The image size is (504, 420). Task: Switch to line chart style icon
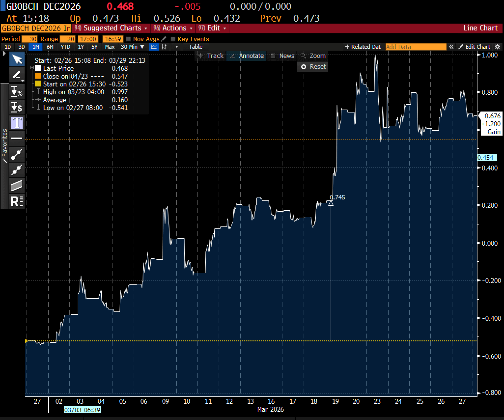coord(154,47)
